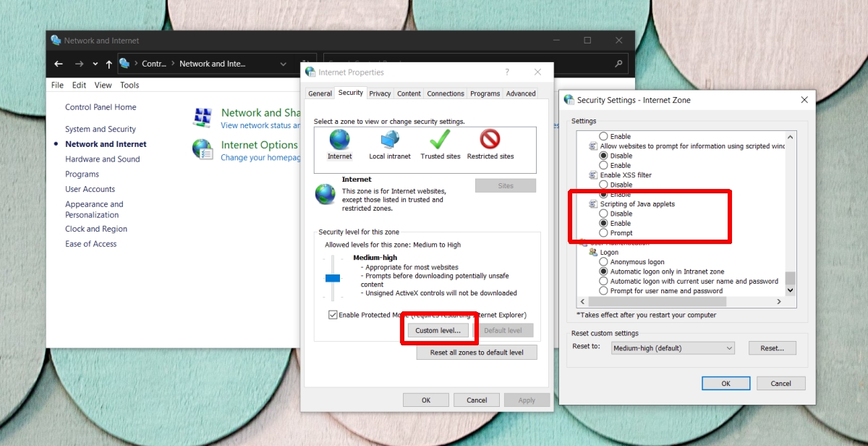This screenshot has height=446, width=868.
Task: Open the View menu
Action: click(103, 85)
